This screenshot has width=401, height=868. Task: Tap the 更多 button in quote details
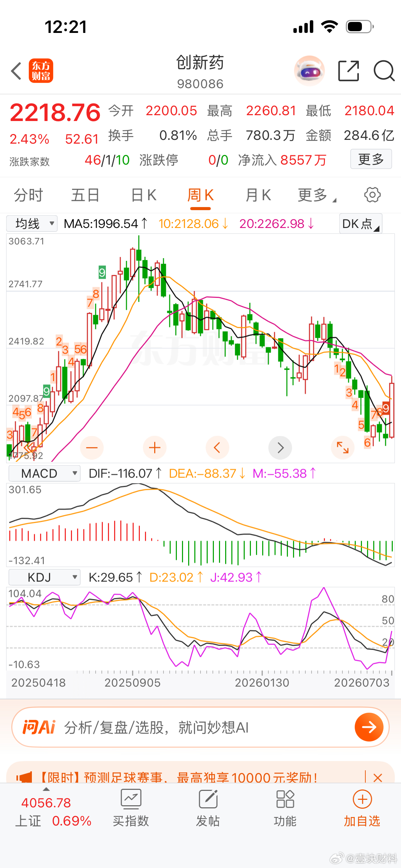[371, 159]
